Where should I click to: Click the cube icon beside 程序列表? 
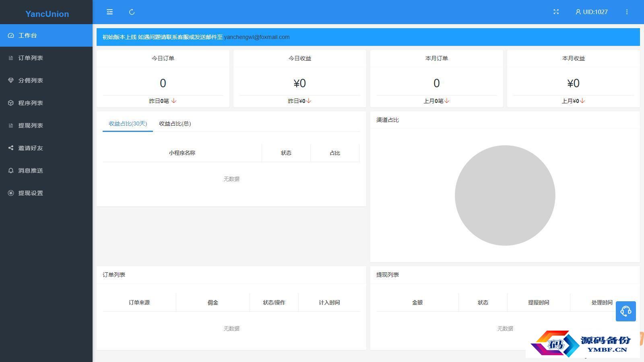(11, 103)
